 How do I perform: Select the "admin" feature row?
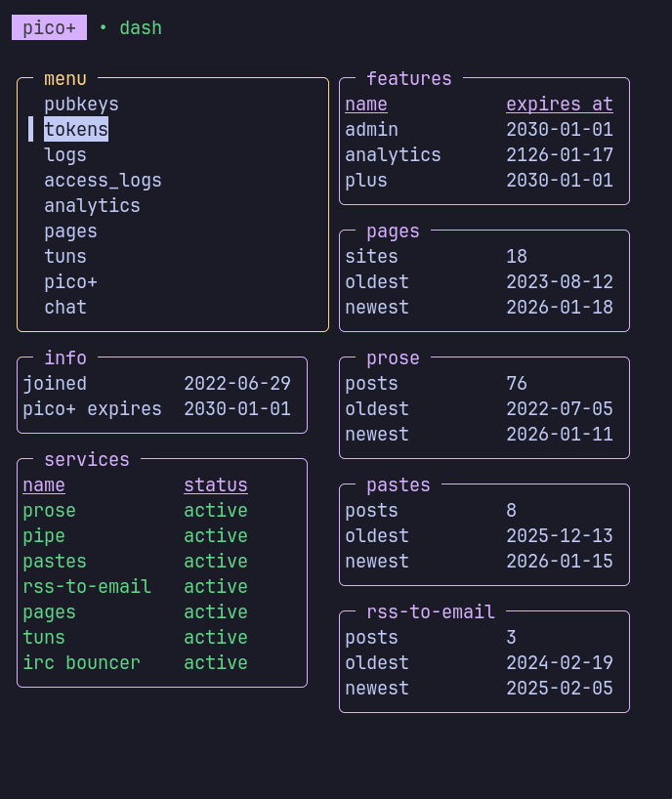[372, 129]
